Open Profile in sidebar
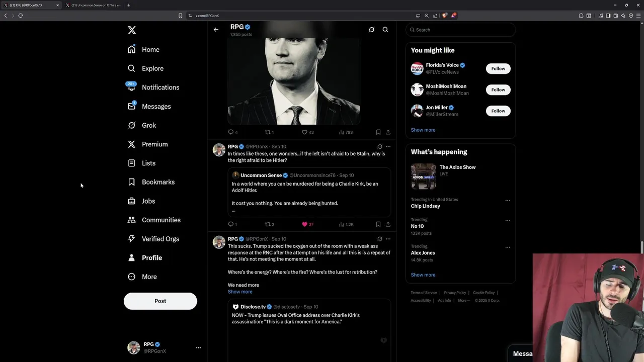This screenshot has height=362, width=644. tap(145, 258)
